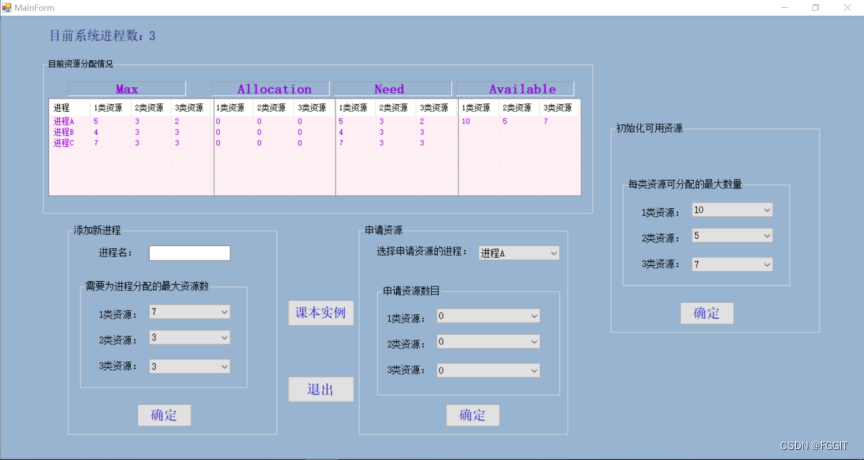Click 2类资源 column header in Allocation table
Viewport: 864px width, 460px height.
coord(274,108)
